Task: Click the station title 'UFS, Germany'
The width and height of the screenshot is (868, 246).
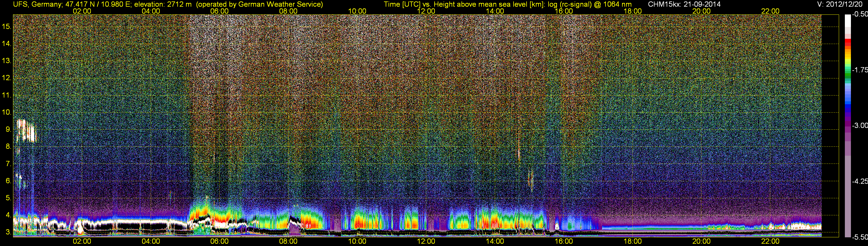Action: pyautogui.click(x=37, y=4)
